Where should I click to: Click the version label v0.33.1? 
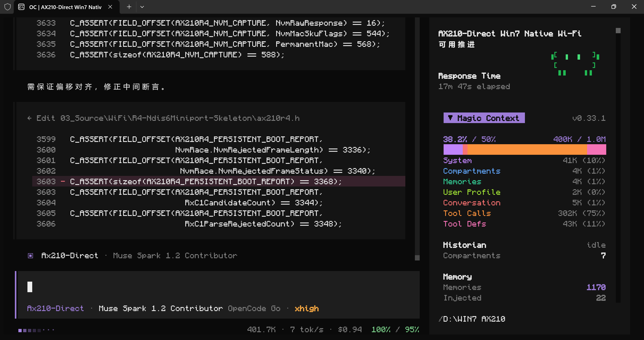(x=589, y=118)
